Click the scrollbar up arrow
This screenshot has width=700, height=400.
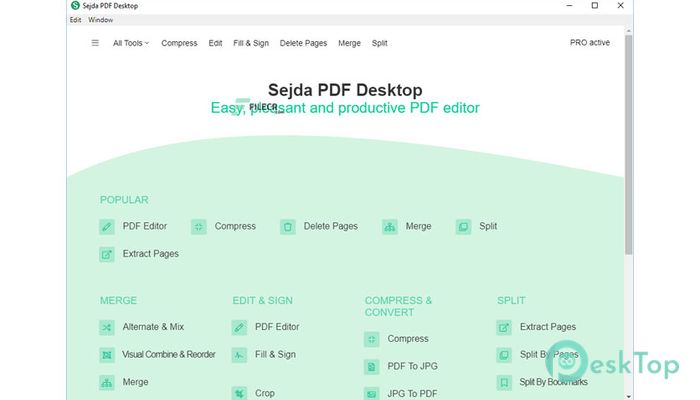point(629,31)
